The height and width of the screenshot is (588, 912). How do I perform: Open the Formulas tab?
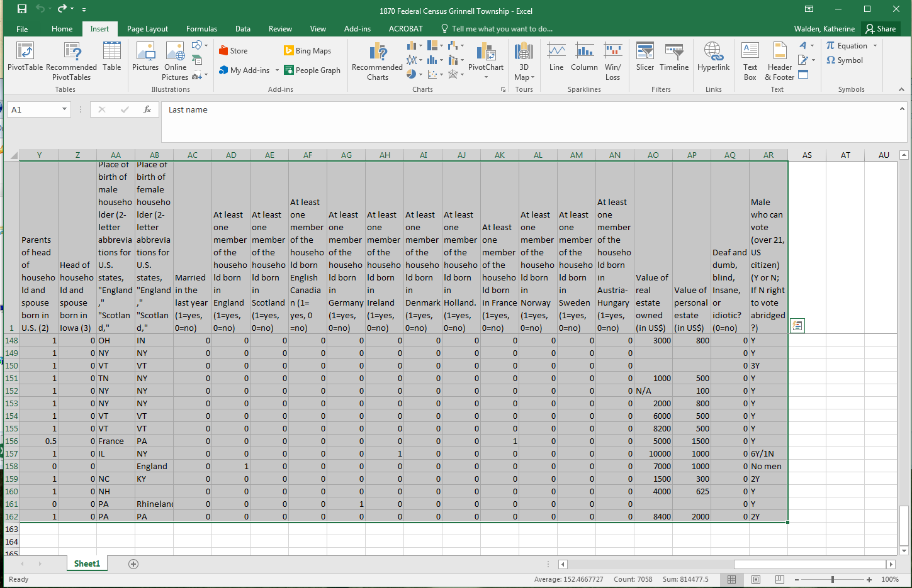point(201,29)
